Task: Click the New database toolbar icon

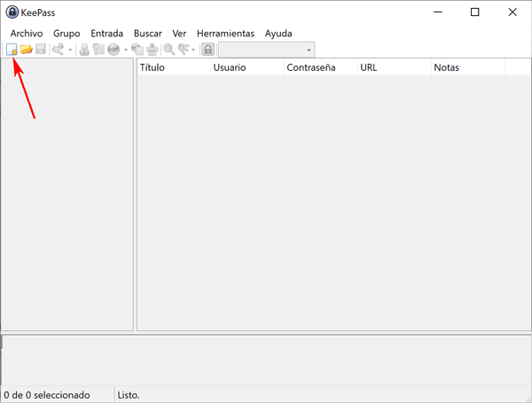Action: pos(12,50)
